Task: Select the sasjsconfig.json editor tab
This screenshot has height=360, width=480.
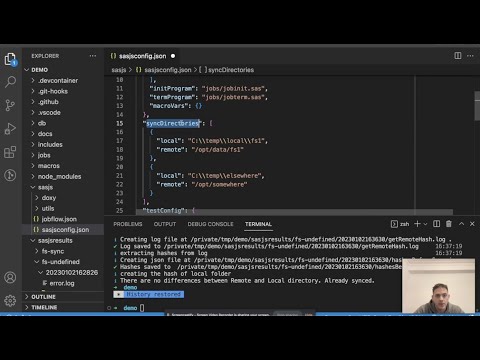Action: (x=143, y=56)
